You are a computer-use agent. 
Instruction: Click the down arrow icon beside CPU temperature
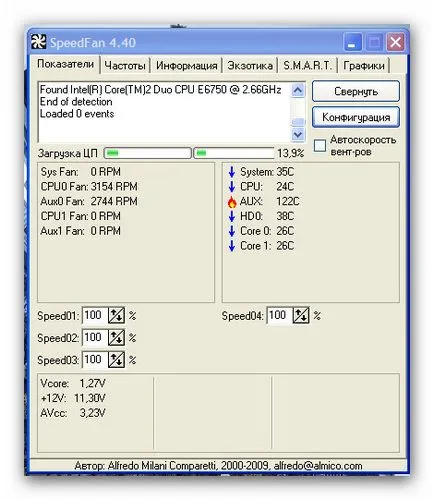tap(232, 187)
